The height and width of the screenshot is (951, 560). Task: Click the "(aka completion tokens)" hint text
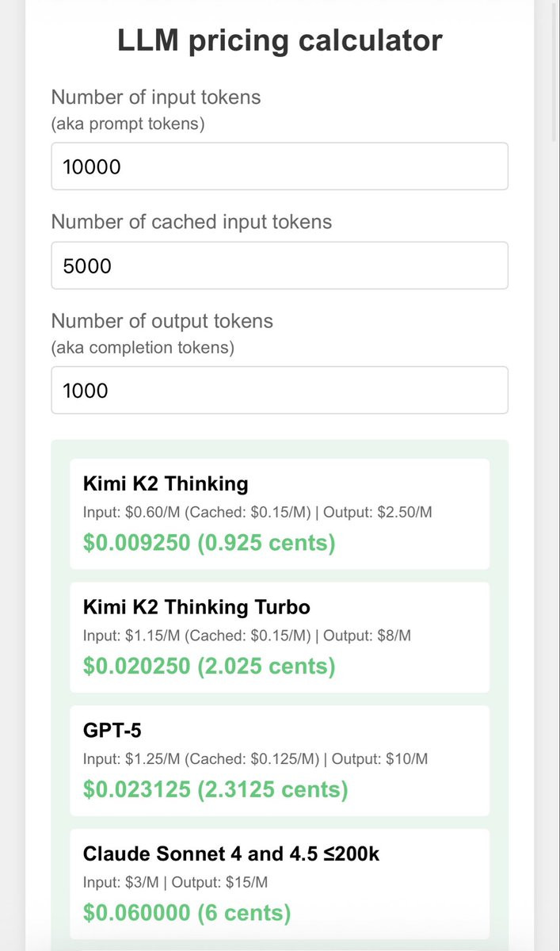pyautogui.click(x=143, y=348)
